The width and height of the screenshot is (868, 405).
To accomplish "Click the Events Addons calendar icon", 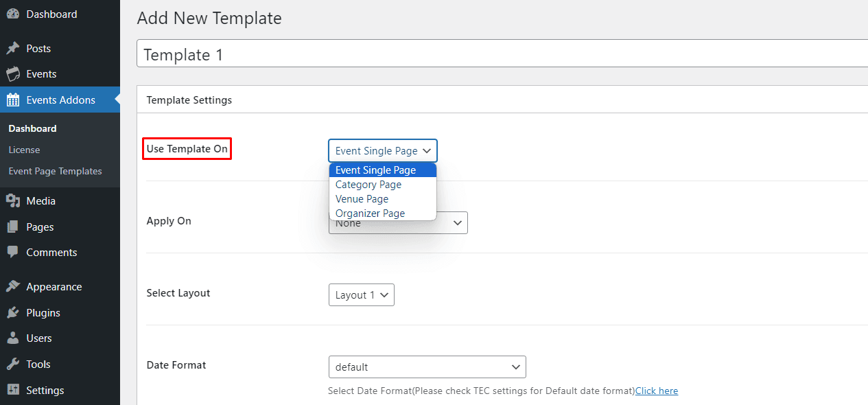I will click(x=12, y=100).
